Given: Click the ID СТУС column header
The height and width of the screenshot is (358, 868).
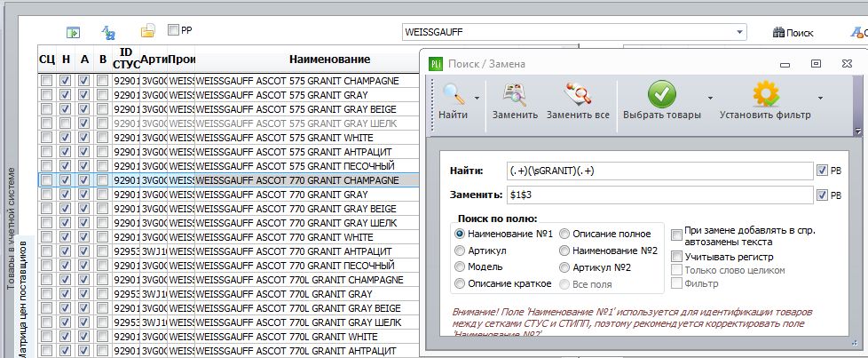Looking at the screenshot, I should 126,60.
